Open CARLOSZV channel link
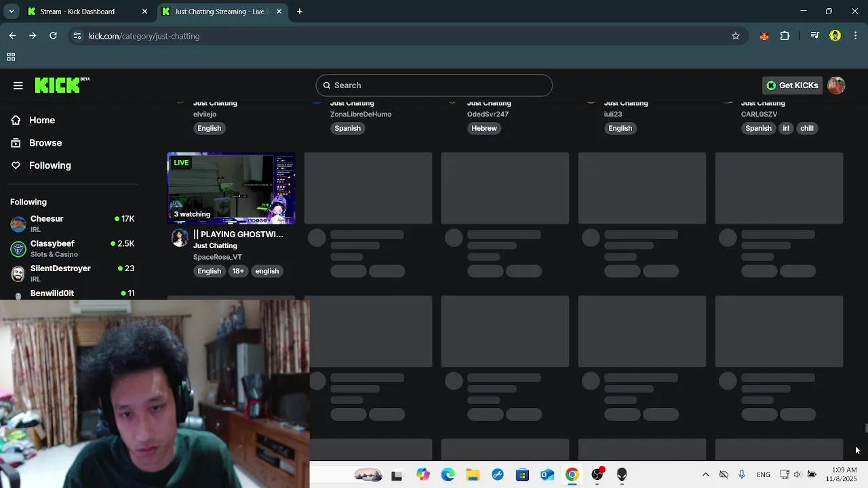This screenshot has width=868, height=488. (759, 114)
